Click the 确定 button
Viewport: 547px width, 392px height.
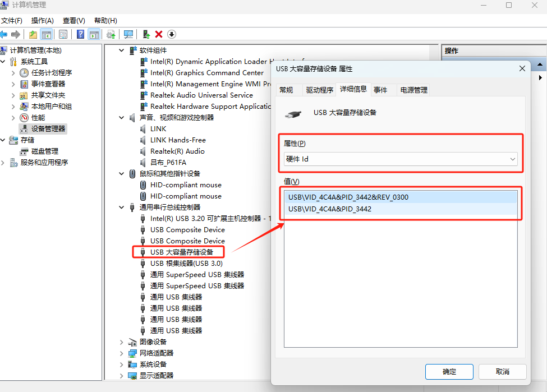pos(449,372)
